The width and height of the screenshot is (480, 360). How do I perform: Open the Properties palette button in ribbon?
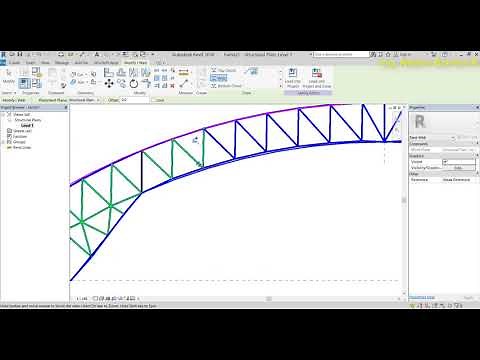point(24,83)
